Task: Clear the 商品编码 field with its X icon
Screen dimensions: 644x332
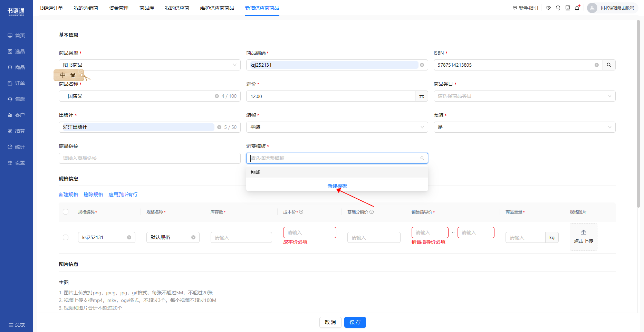Action: [422, 65]
